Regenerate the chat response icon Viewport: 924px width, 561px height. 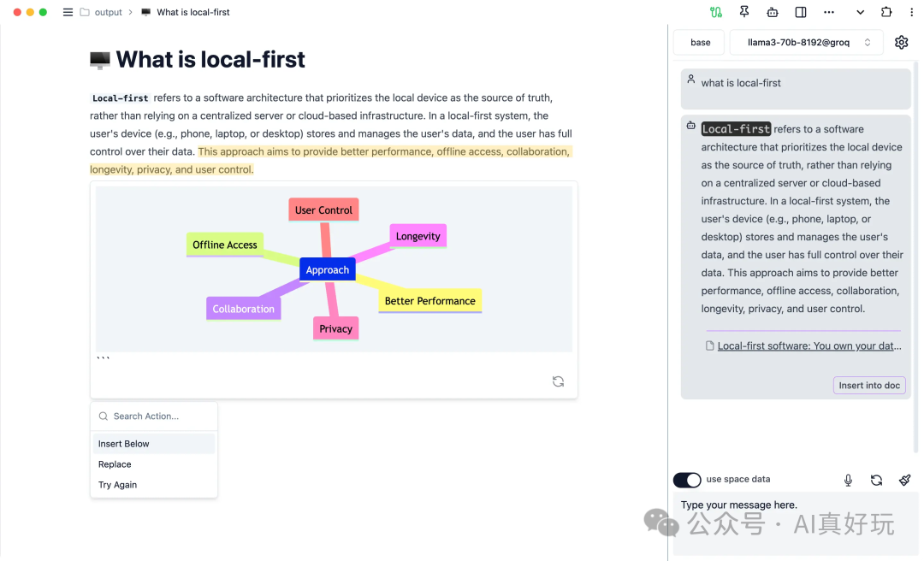[876, 481]
